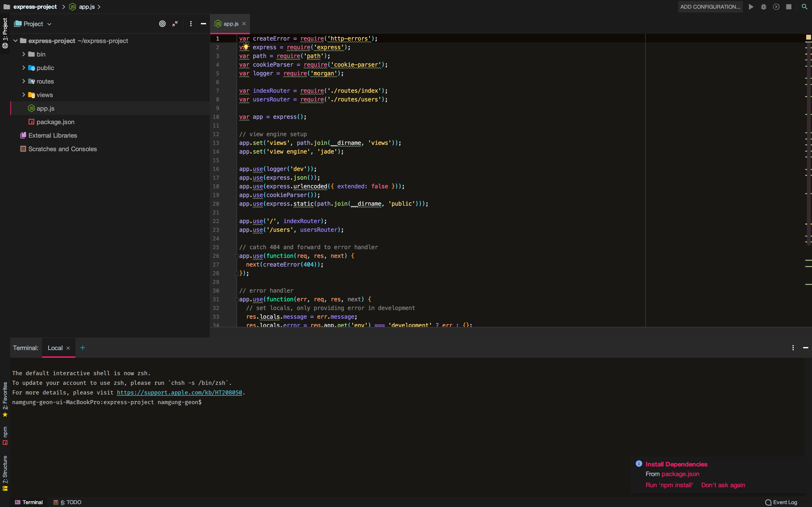Image resolution: width=812 pixels, height=507 pixels.
Task: Click the Run configuration play icon
Action: pos(751,7)
